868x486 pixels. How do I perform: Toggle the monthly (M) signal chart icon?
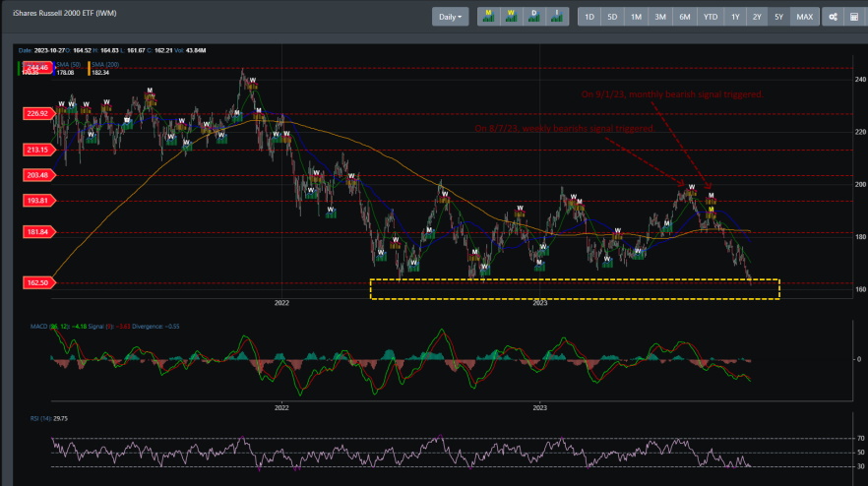(x=489, y=17)
